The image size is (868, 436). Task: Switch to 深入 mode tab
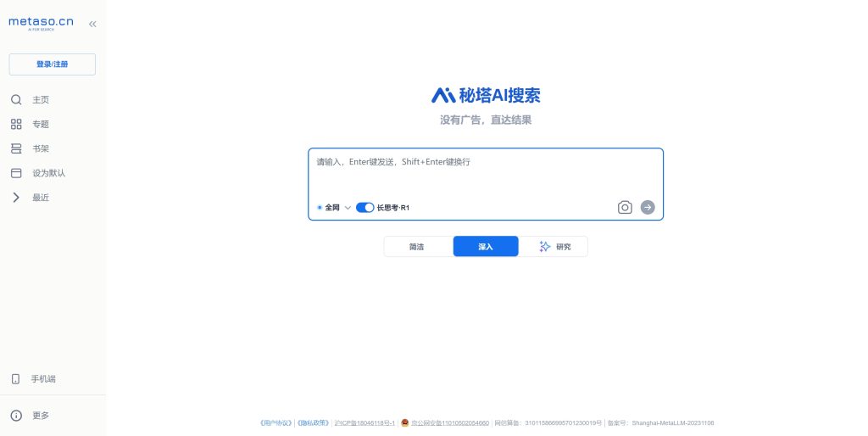(x=486, y=247)
